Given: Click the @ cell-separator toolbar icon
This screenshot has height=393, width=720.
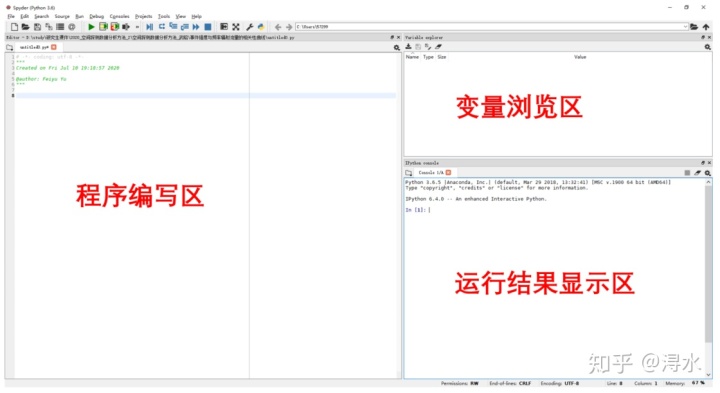Looking at the screenshot, I should tap(72, 27).
